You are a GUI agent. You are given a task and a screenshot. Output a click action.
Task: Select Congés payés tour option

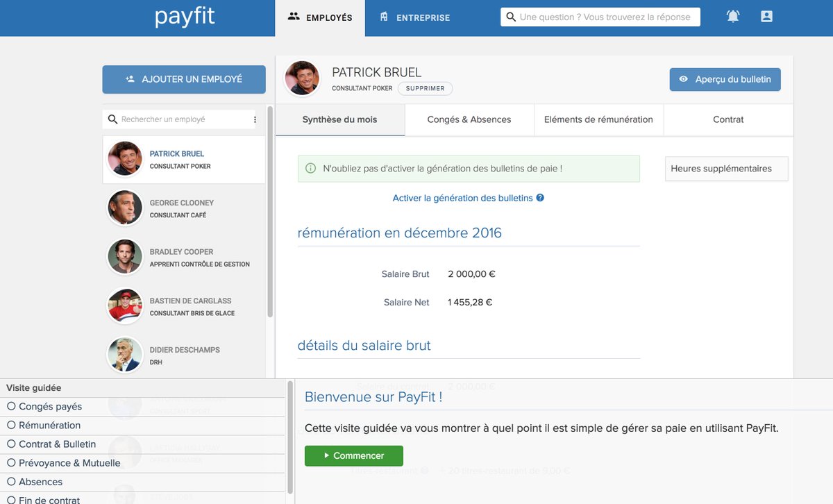coord(44,407)
